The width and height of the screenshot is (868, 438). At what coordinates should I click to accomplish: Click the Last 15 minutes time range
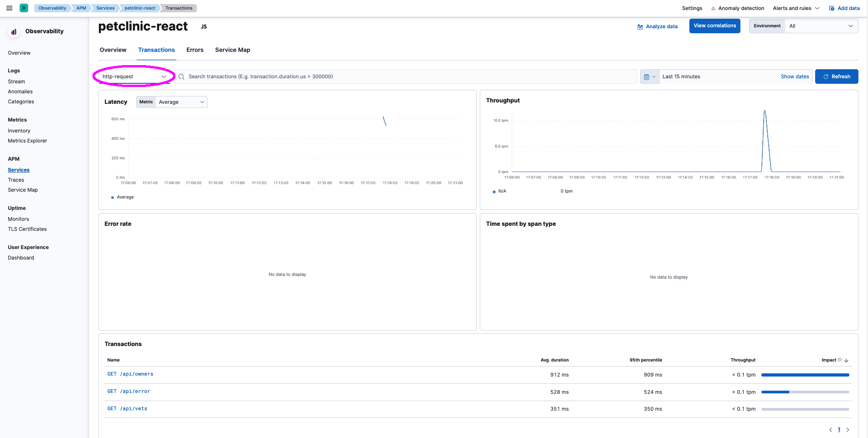click(682, 76)
